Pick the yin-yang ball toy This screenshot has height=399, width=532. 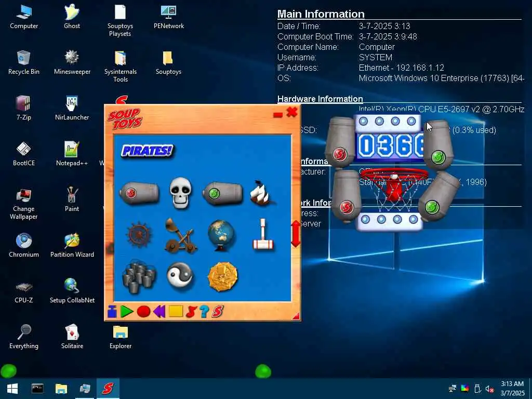(x=180, y=275)
